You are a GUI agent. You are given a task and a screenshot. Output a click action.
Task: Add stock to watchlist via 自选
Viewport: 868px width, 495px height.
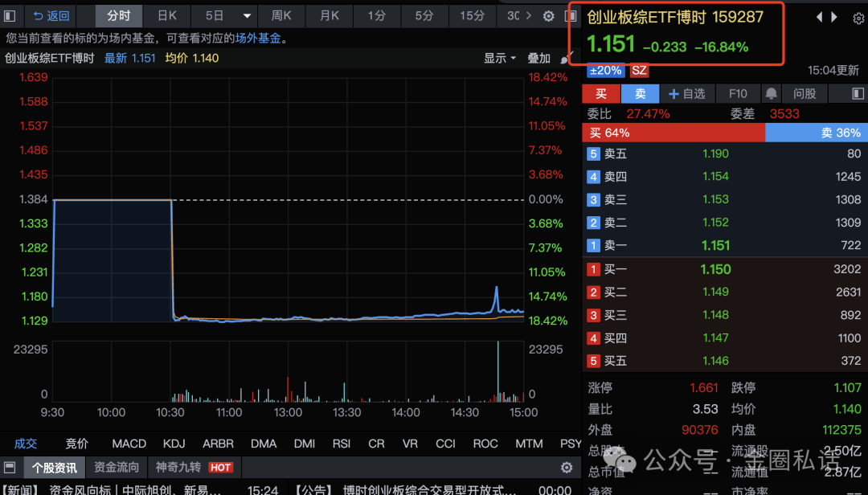click(687, 94)
